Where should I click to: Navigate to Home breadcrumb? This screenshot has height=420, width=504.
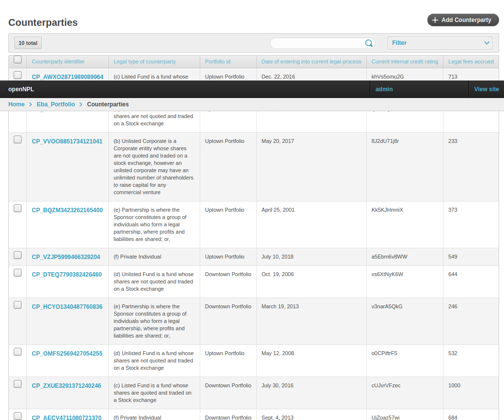click(x=16, y=104)
